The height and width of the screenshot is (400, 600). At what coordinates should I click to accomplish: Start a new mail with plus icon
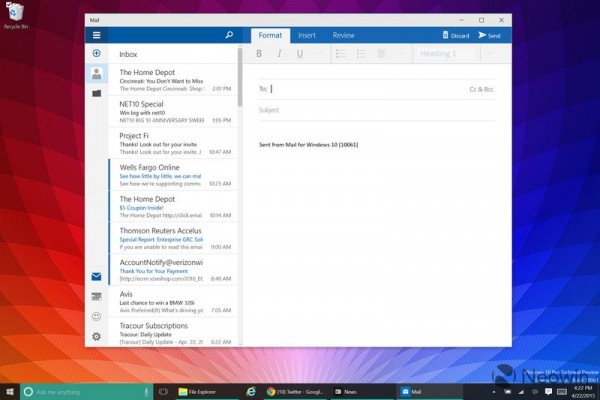coord(97,53)
